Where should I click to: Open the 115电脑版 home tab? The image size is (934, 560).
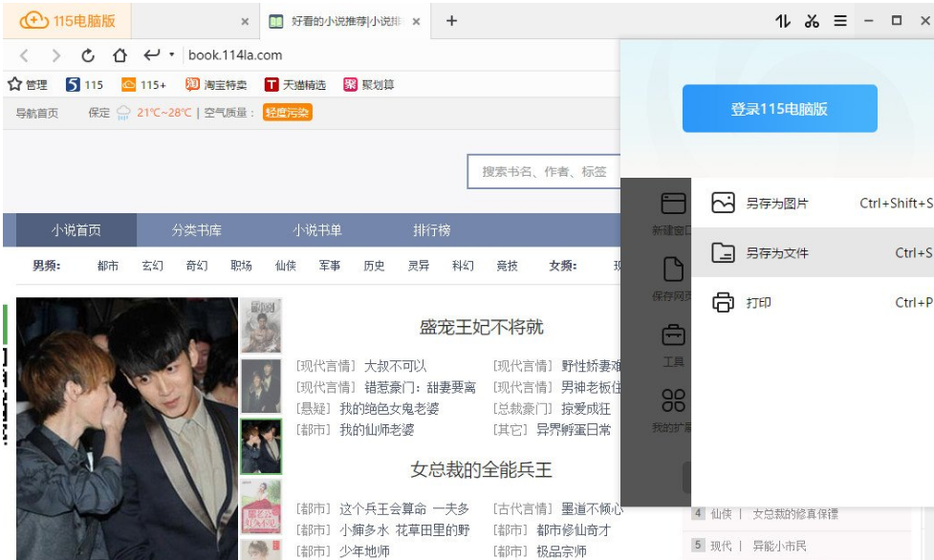coord(67,21)
